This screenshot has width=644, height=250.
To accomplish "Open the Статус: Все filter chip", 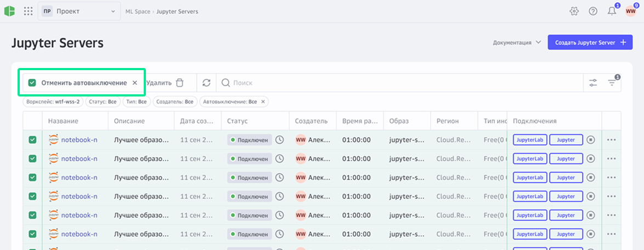I will pyautogui.click(x=103, y=101).
